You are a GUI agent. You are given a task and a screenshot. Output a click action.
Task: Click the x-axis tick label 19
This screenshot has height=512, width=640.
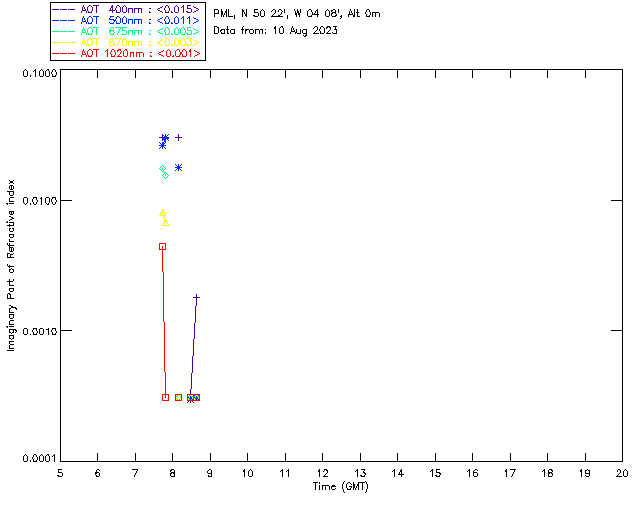pyautogui.click(x=585, y=473)
